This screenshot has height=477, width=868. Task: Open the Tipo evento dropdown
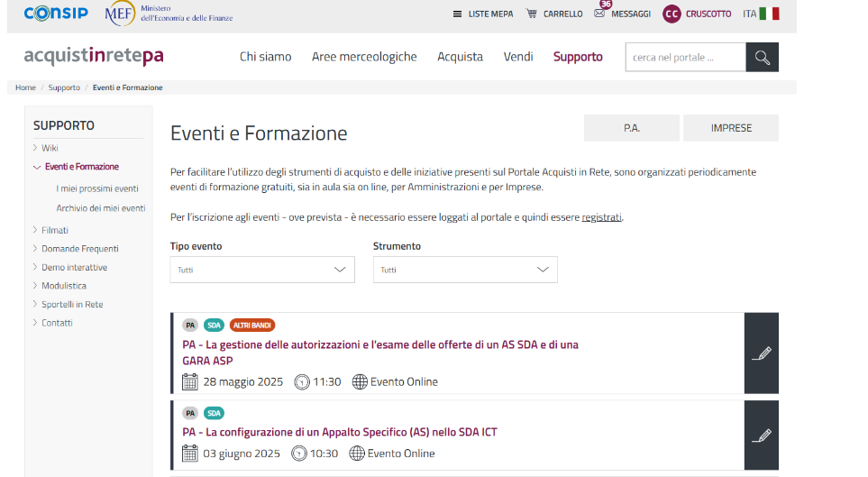coord(262,270)
